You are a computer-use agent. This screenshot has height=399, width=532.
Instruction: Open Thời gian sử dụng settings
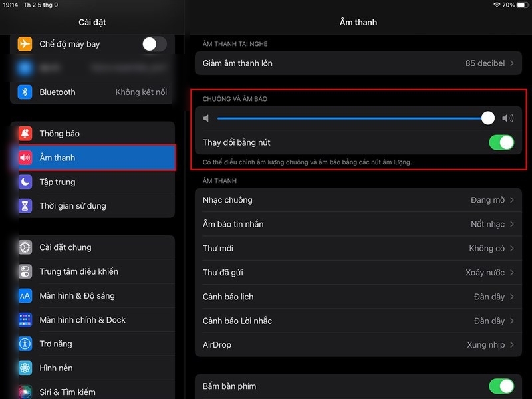[x=92, y=205]
